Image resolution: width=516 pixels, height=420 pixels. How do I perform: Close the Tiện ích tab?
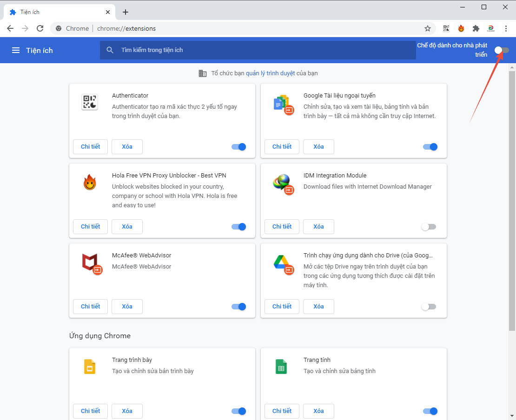click(x=107, y=12)
